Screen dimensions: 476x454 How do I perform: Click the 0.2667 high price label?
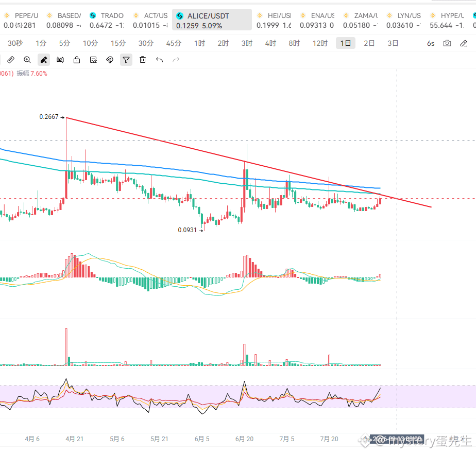(x=49, y=117)
